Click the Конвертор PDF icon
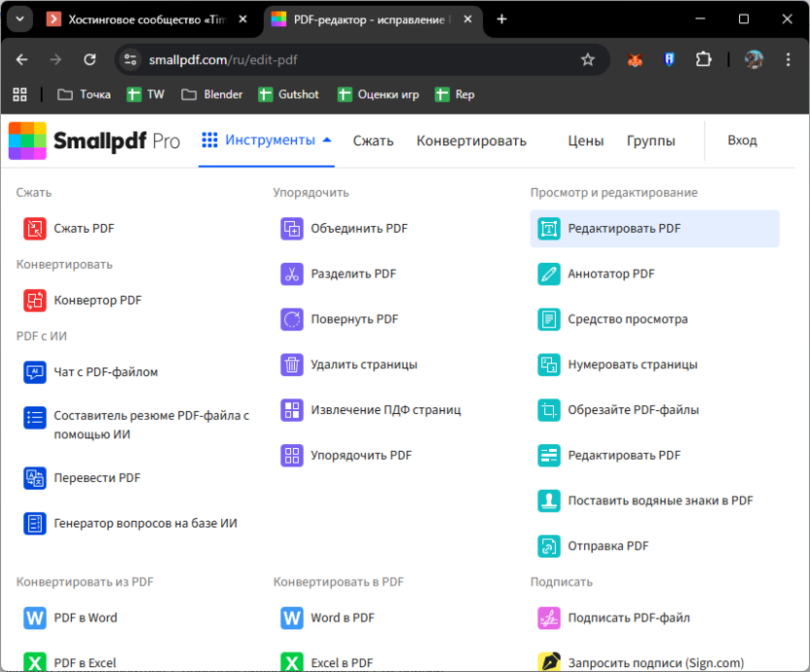This screenshot has width=810, height=672. pos(35,300)
